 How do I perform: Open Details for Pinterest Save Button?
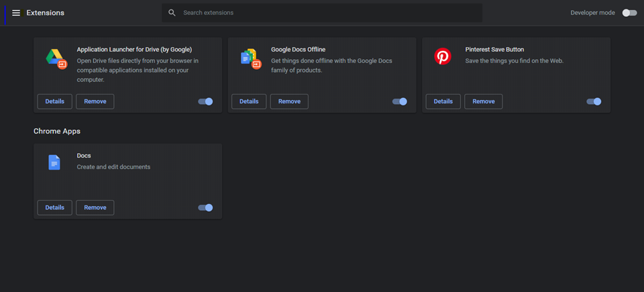[x=443, y=101]
